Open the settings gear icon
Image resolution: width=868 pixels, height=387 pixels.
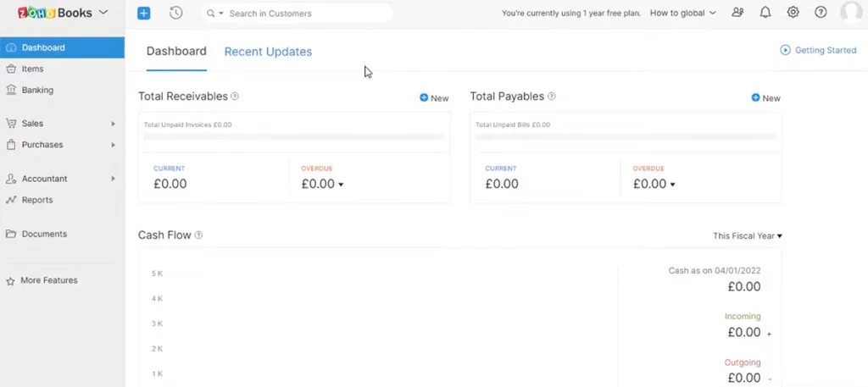(x=793, y=12)
